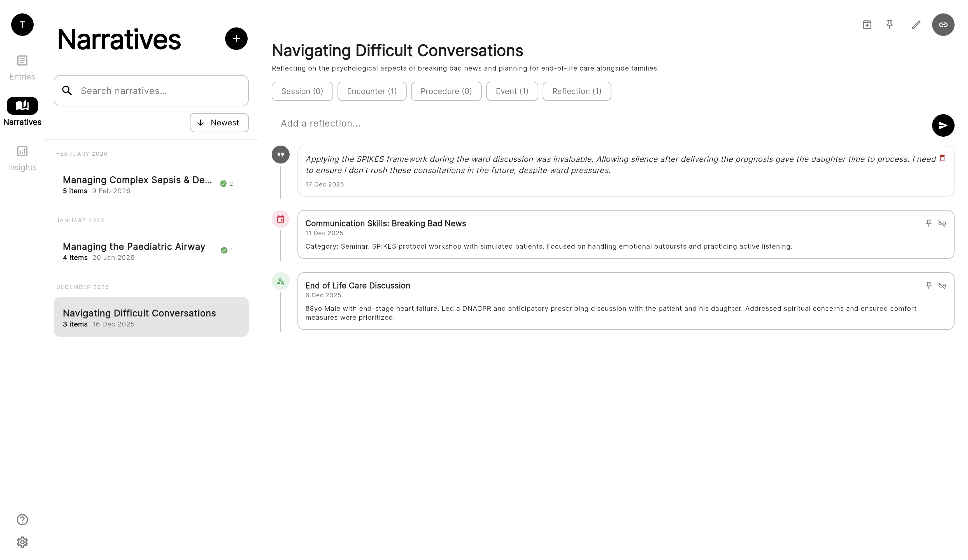This screenshot has width=968, height=560.
Task: Toggle the Encounter (1) filter chip
Action: click(x=371, y=91)
